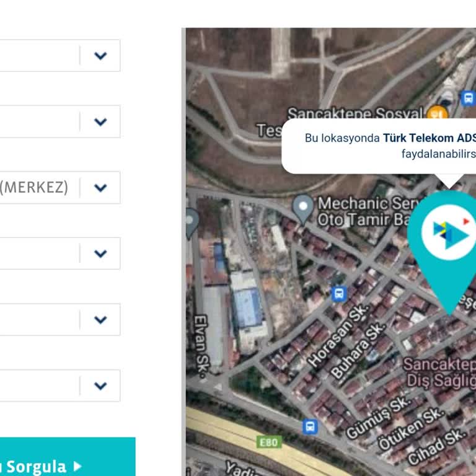Click the bus stop icon above E80 label
Image resolution: width=476 pixels, height=476 pixels.
310,426
